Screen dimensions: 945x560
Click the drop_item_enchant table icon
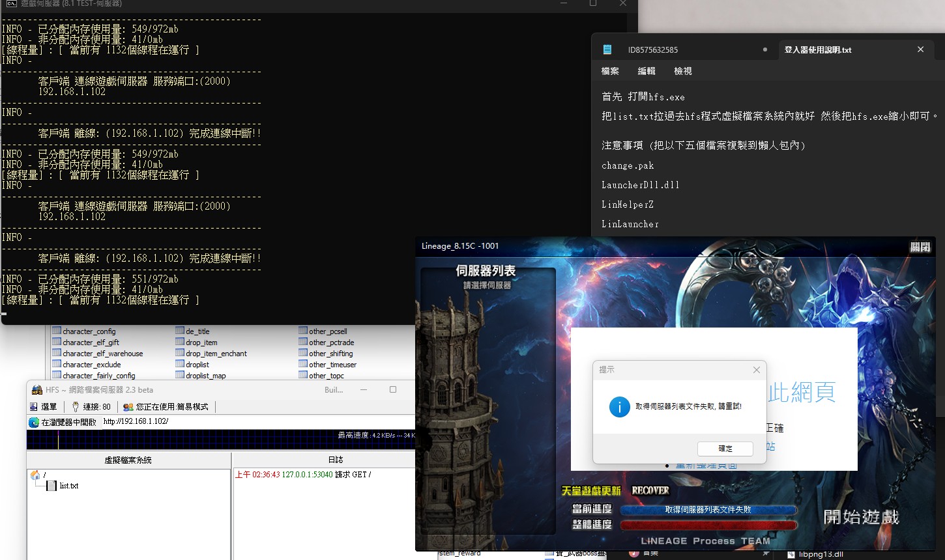[x=180, y=353]
